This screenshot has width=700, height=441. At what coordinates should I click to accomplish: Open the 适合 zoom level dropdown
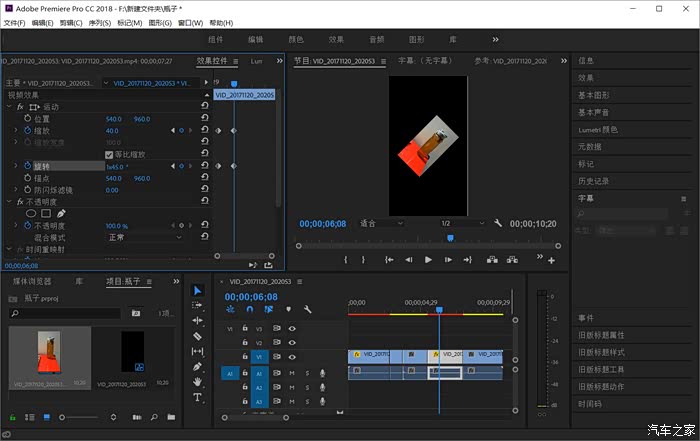[380, 223]
